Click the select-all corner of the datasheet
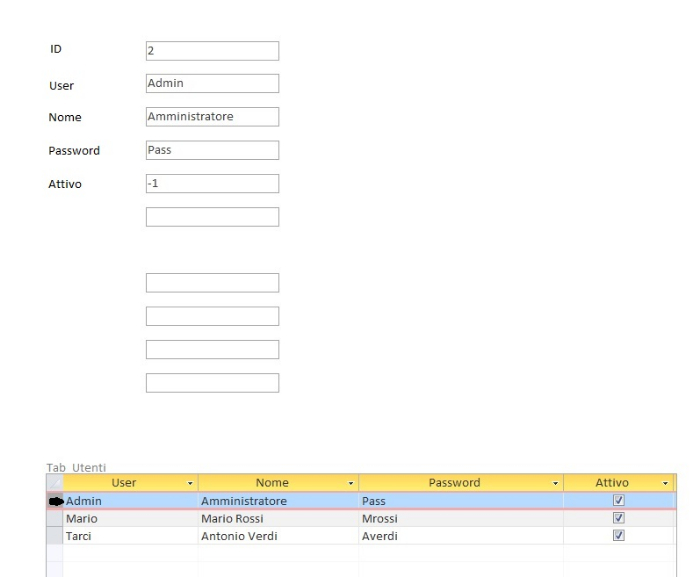Image resolution: width=700 pixels, height=577 pixels. [x=55, y=483]
